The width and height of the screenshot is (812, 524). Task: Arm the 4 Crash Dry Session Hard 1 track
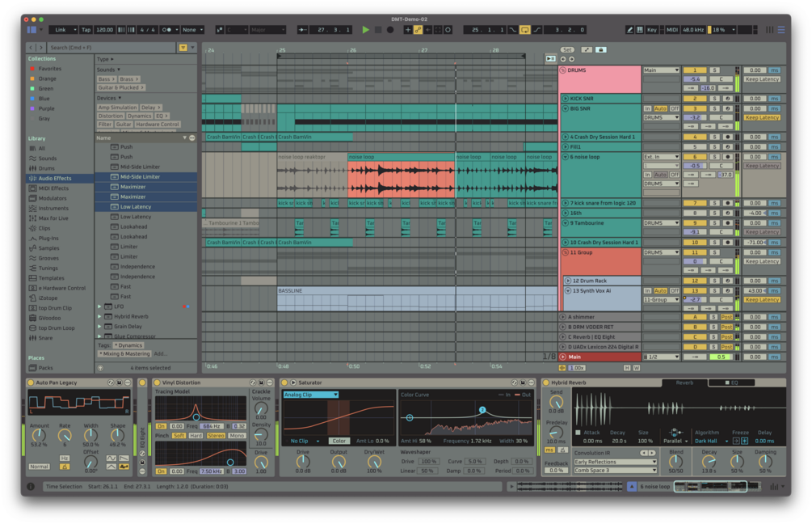tap(728, 137)
